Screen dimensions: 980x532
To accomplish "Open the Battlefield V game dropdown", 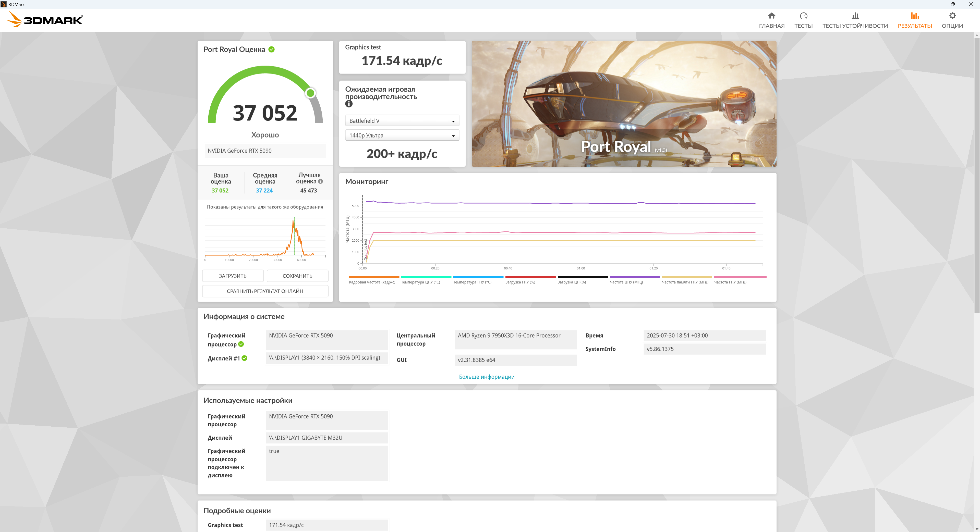I will tap(402, 120).
